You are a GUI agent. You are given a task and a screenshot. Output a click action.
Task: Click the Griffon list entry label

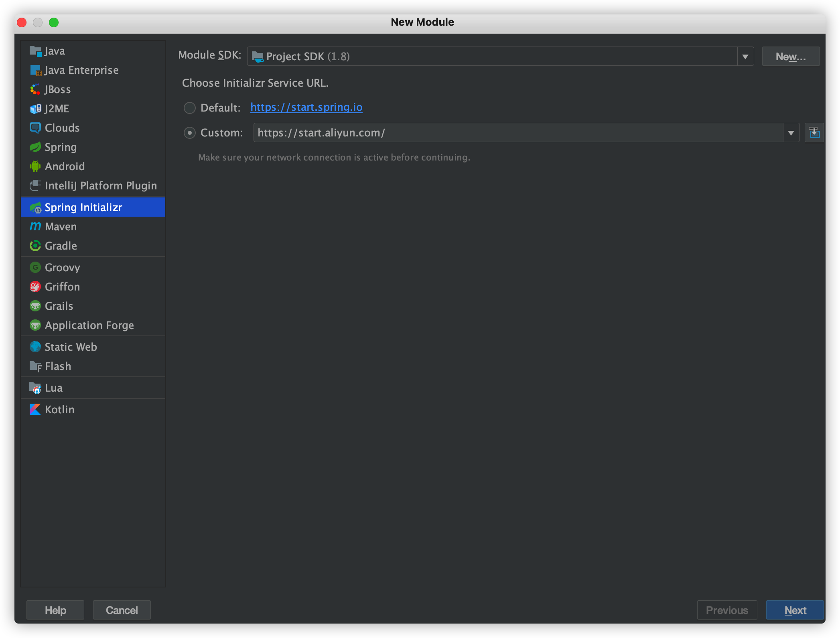tap(63, 287)
